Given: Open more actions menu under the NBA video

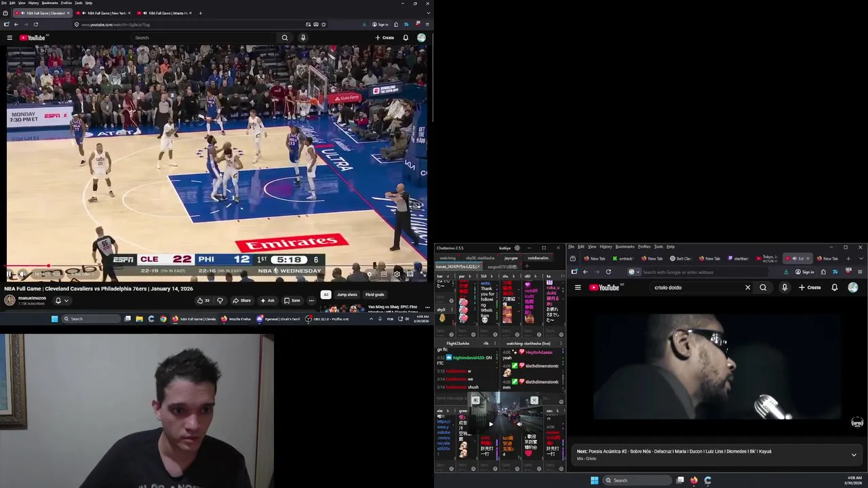Looking at the screenshot, I should pyautogui.click(x=311, y=300).
